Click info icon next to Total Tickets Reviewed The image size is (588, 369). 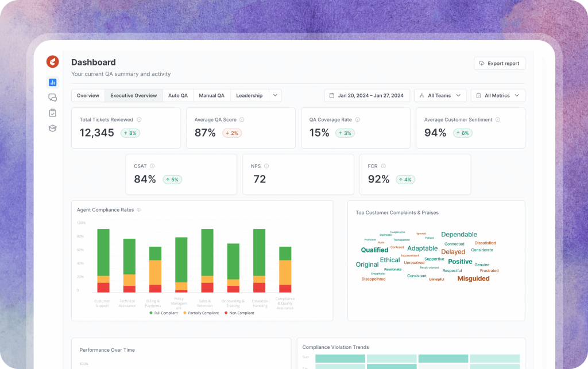pyautogui.click(x=139, y=119)
